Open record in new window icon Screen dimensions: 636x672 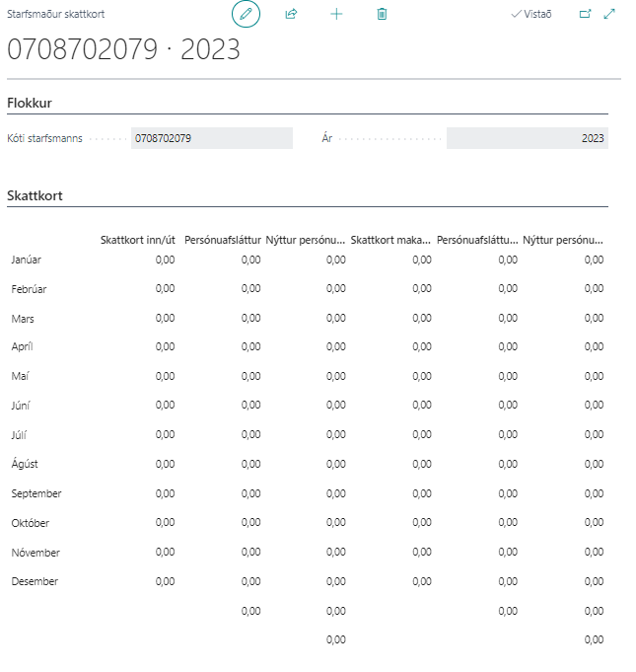[585, 15]
